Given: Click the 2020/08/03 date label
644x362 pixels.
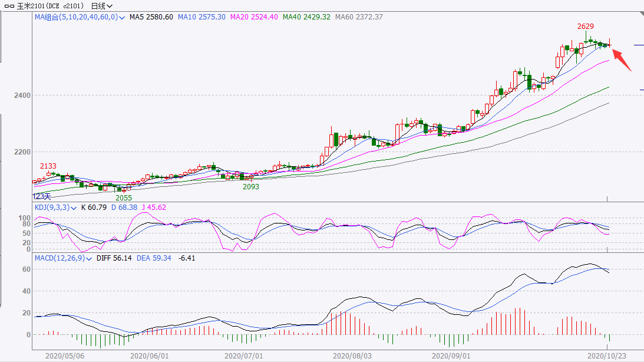Looking at the screenshot, I should coord(352,356).
